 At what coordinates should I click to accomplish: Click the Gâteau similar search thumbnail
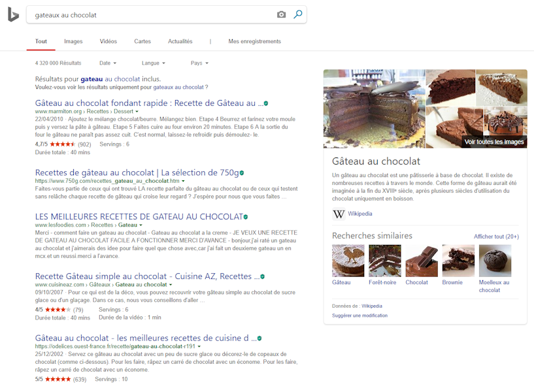coord(348,261)
